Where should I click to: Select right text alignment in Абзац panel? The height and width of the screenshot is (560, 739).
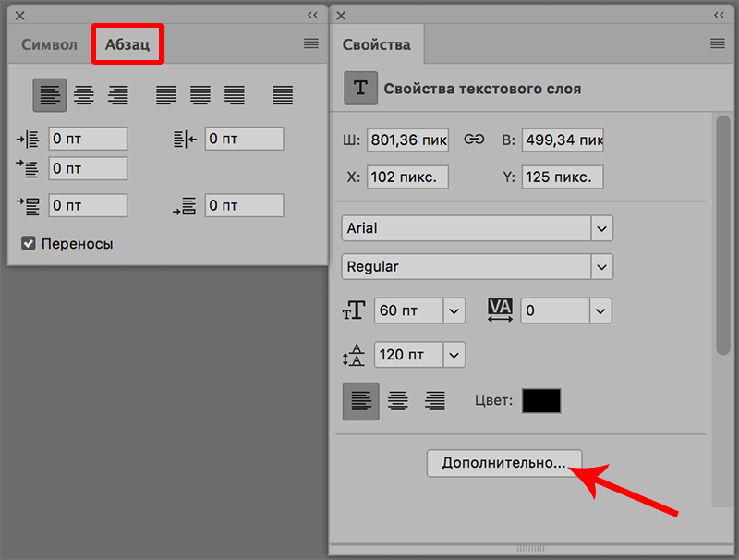[x=118, y=94]
